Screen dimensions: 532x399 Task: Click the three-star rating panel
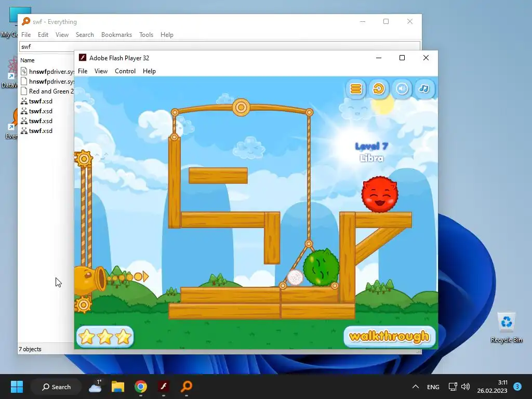(105, 337)
